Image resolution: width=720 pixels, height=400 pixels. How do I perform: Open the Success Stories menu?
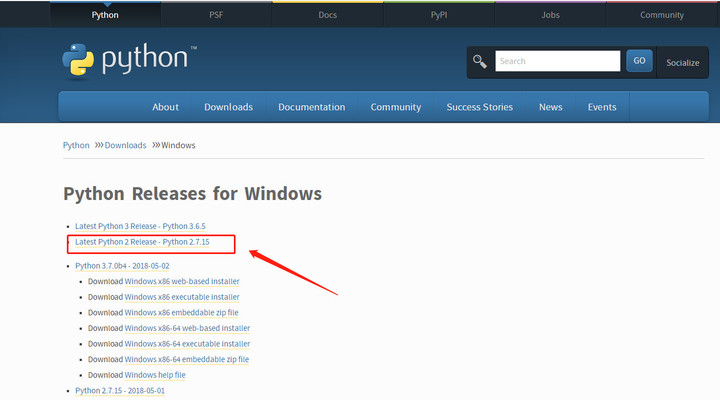coord(479,107)
